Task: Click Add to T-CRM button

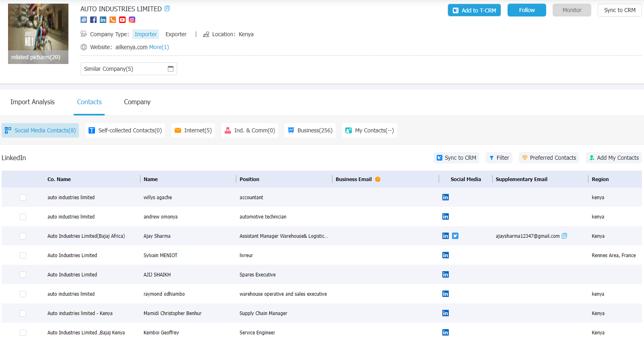Action: [474, 10]
